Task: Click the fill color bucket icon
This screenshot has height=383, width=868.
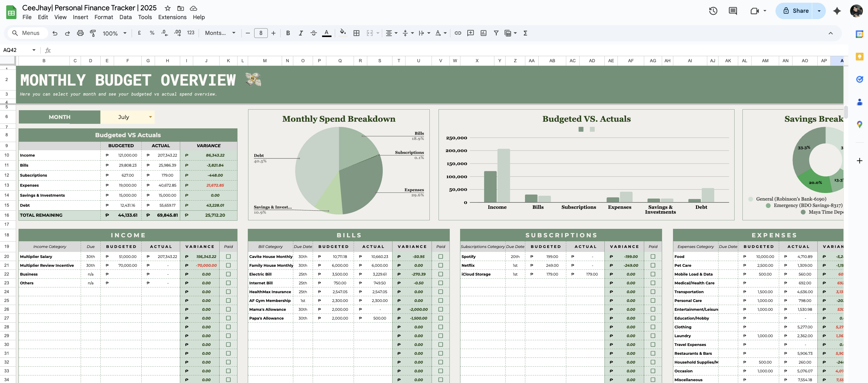Action: pos(343,33)
